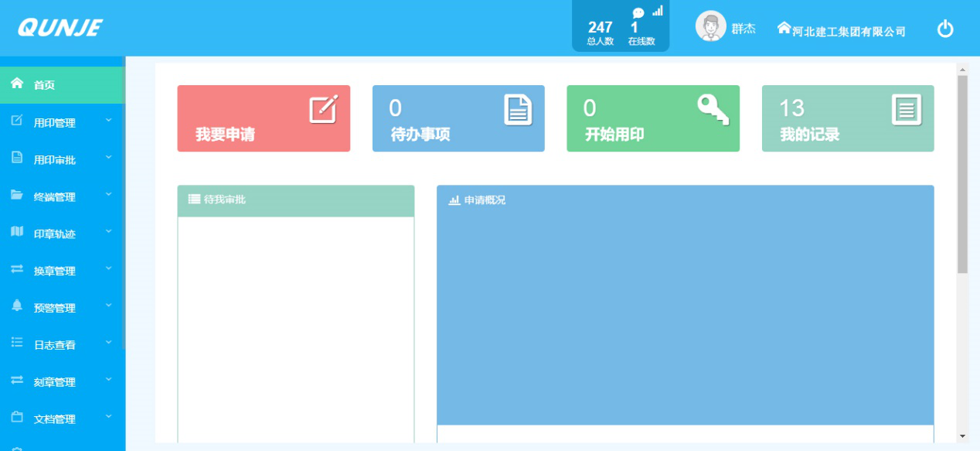Click the map icon beside 印章轨迹

click(x=17, y=231)
